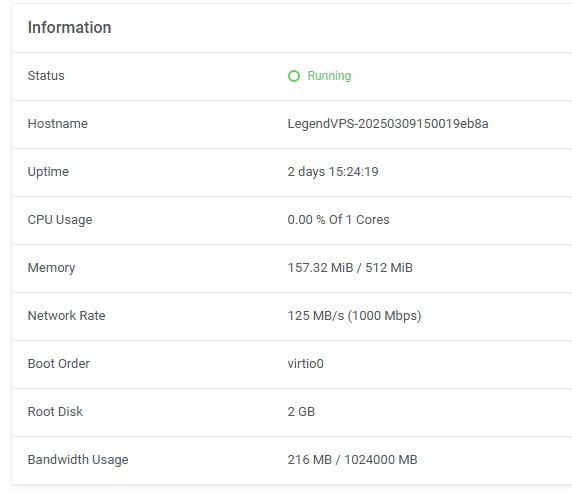This screenshot has width=572, height=502.
Task: Click the CPU Usage label
Action: [x=60, y=220]
